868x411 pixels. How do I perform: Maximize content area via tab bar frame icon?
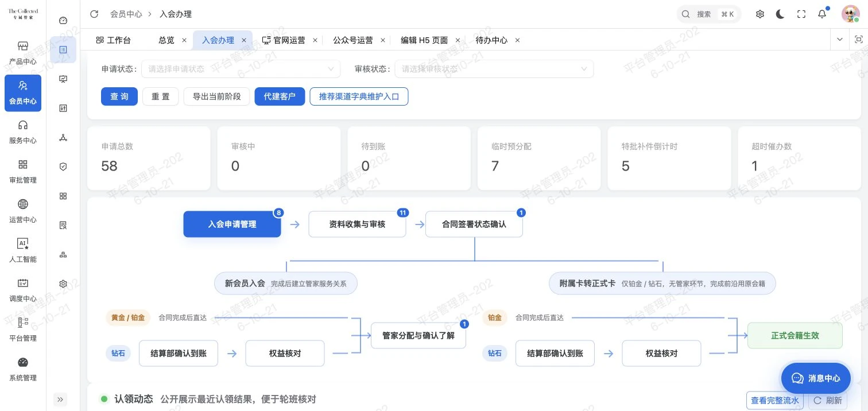(x=858, y=40)
